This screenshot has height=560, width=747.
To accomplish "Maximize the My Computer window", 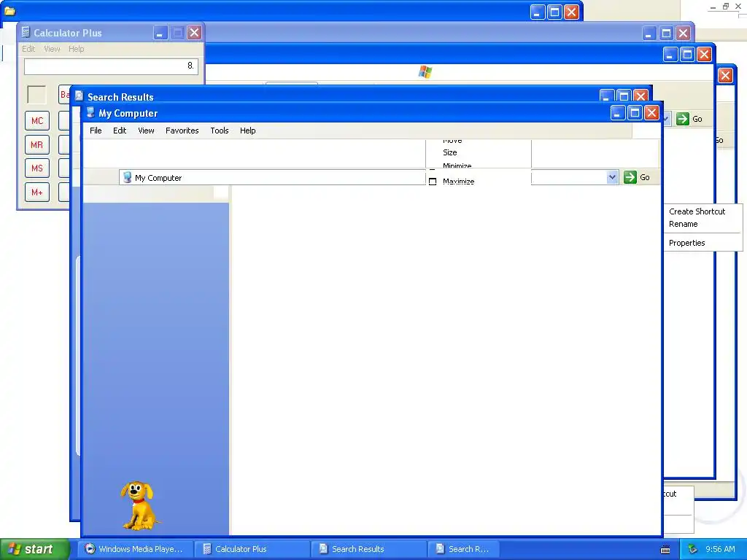I will [635, 113].
